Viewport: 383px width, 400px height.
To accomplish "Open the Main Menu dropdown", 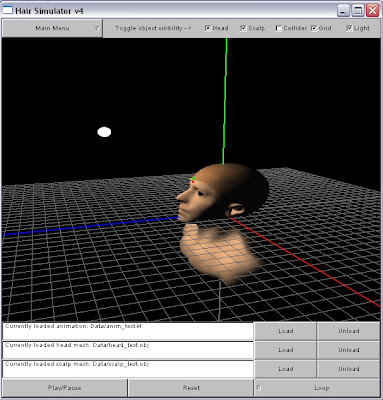I will click(x=52, y=28).
